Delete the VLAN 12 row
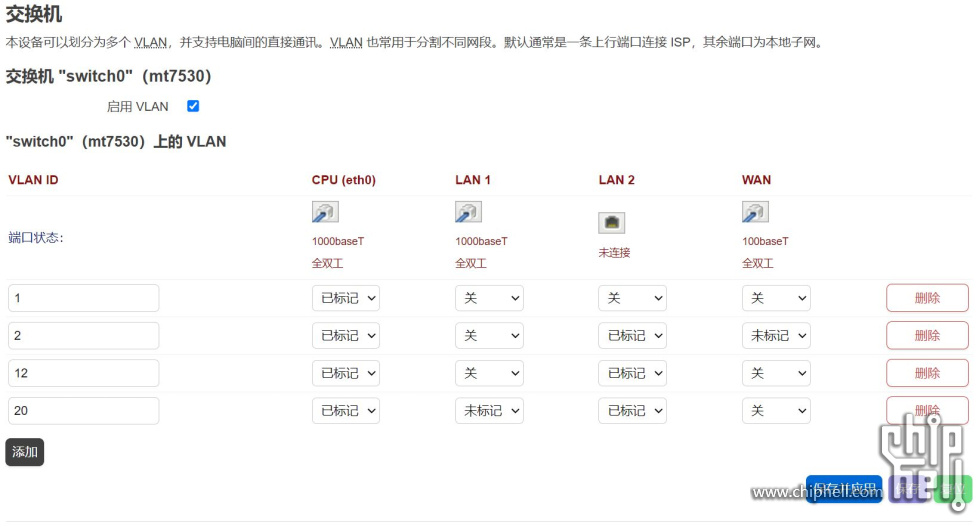The height and width of the screenshot is (527, 979). tap(927, 373)
